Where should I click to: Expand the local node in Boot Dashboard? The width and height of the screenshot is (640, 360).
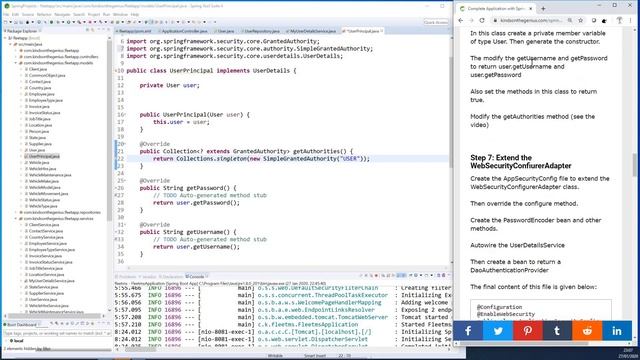[x=7, y=340]
